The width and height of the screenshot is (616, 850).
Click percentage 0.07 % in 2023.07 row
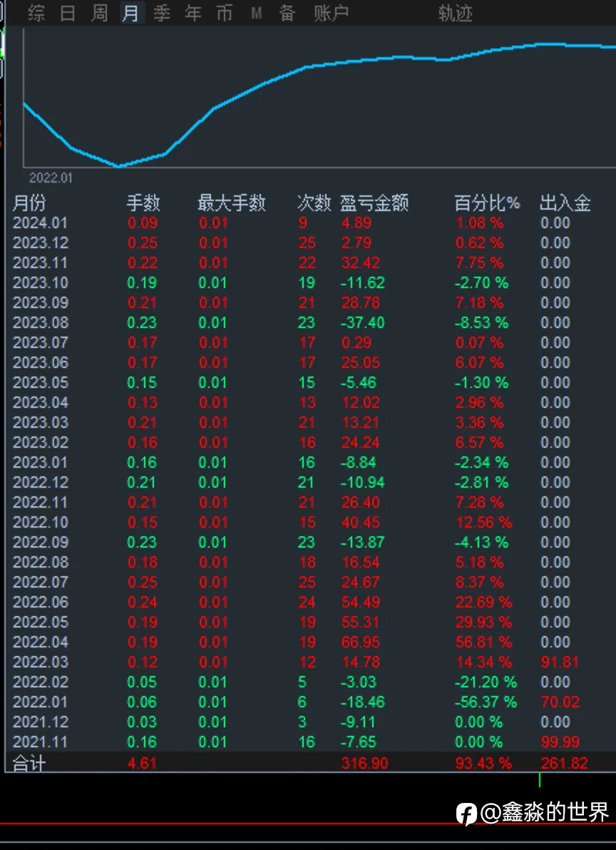click(479, 342)
